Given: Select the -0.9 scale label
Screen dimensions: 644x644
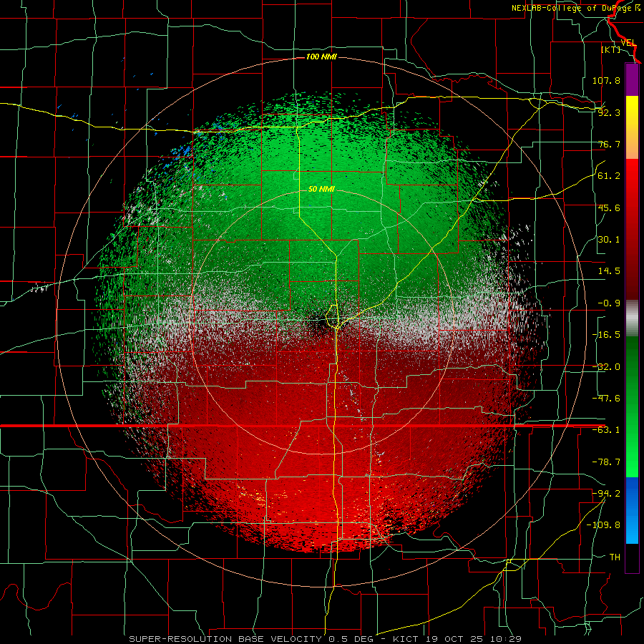Looking at the screenshot, I should 609,303.
